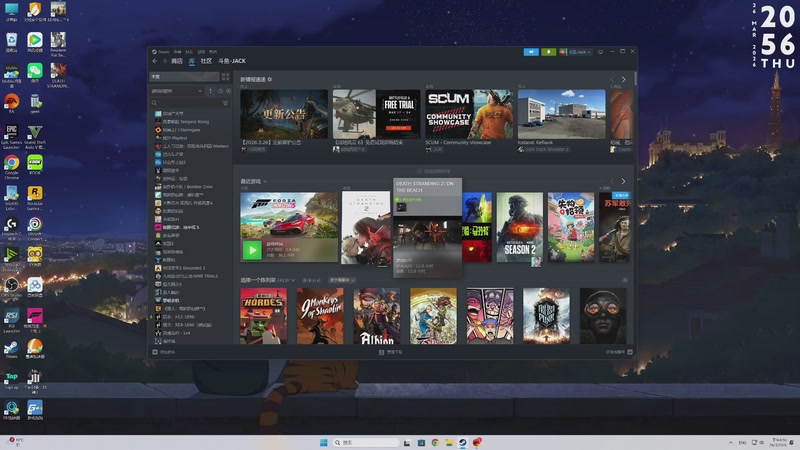Select the Playtest entry in library list
This screenshot has height=450, width=800.
[x=171, y=138]
